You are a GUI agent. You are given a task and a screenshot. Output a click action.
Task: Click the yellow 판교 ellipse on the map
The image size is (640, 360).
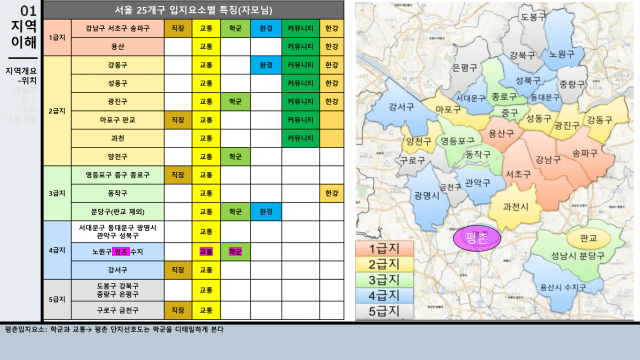click(588, 238)
